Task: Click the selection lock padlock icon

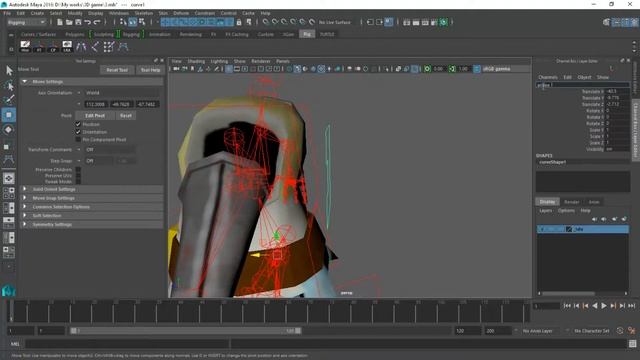Action: coord(239,22)
